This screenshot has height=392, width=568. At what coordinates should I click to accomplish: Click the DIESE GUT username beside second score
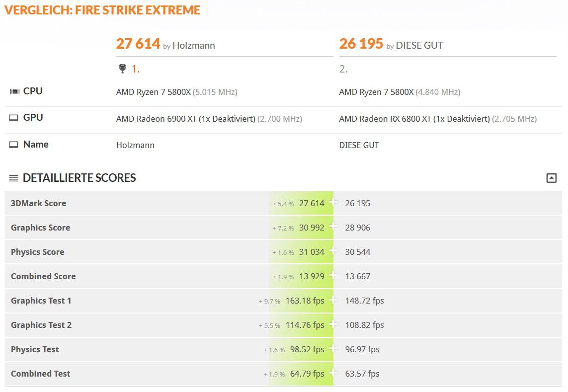coord(419,45)
